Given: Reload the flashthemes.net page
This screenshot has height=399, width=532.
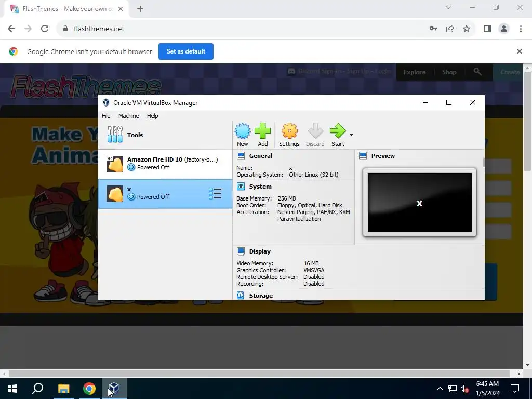Looking at the screenshot, I should tap(45, 29).
